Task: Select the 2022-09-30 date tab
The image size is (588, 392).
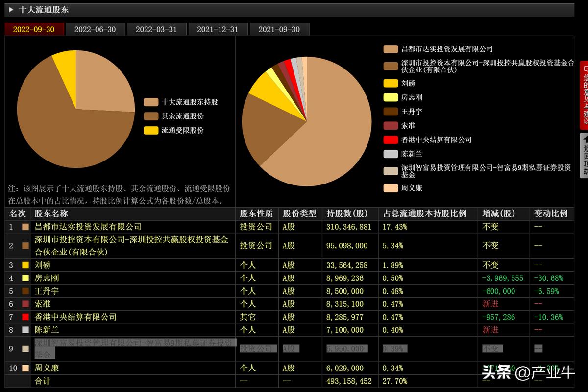Action: [34, 29]
